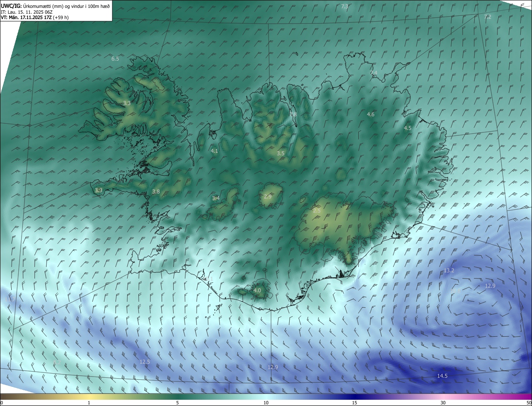Click the 7.2 value label
The height and width of the screenshot is (406, 532).
pyautogui.click(x=488, y=17)
